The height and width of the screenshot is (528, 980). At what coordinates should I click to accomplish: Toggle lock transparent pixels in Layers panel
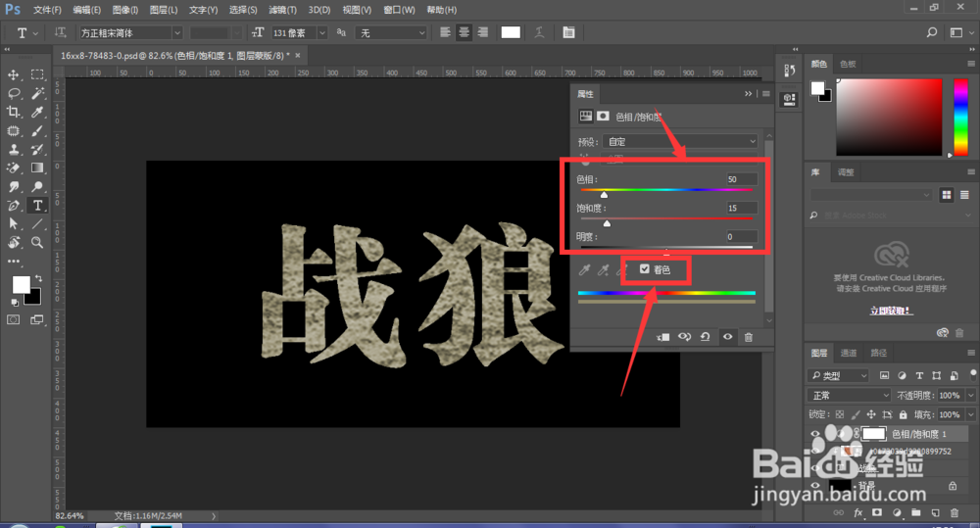point(840,414)
